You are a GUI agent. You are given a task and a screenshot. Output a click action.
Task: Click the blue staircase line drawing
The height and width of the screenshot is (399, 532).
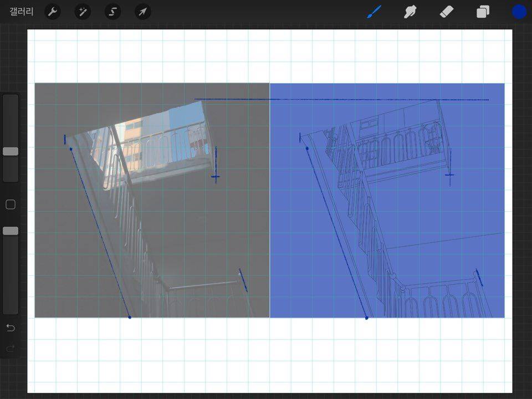pos(387,200)
